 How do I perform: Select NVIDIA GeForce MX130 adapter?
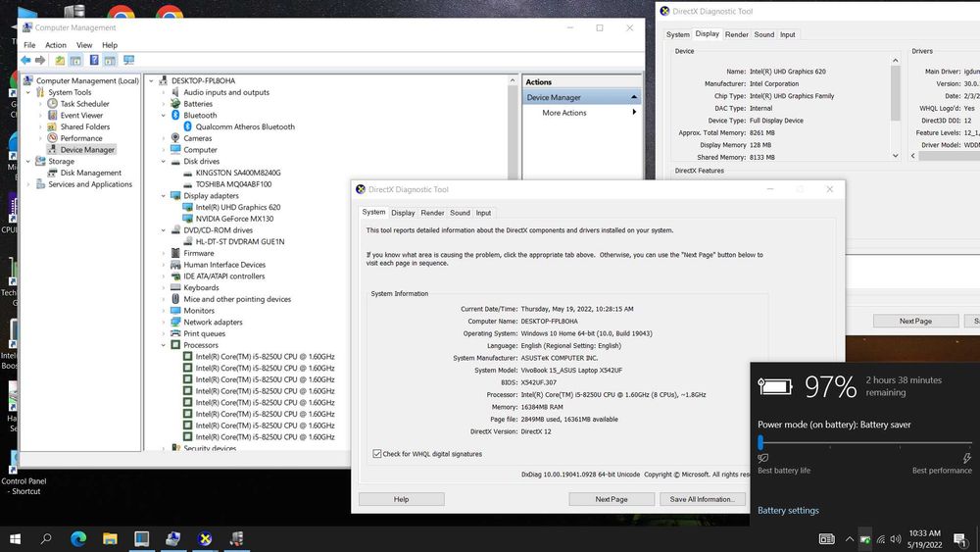coord(234,219)
